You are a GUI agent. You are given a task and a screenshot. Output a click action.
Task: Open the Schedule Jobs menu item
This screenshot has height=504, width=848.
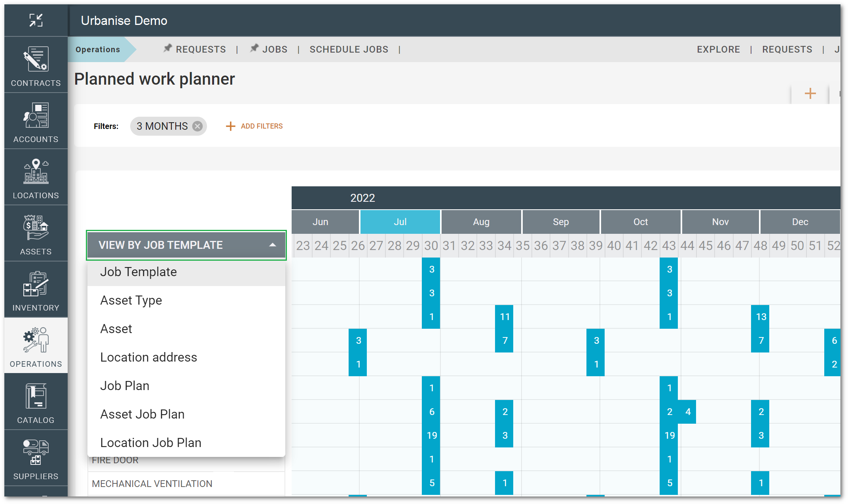(x=349, y=49)
